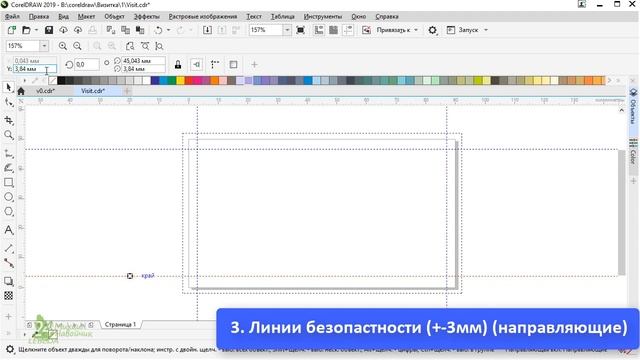Click the rotation angle field showing 0,0

click(87, 64)
